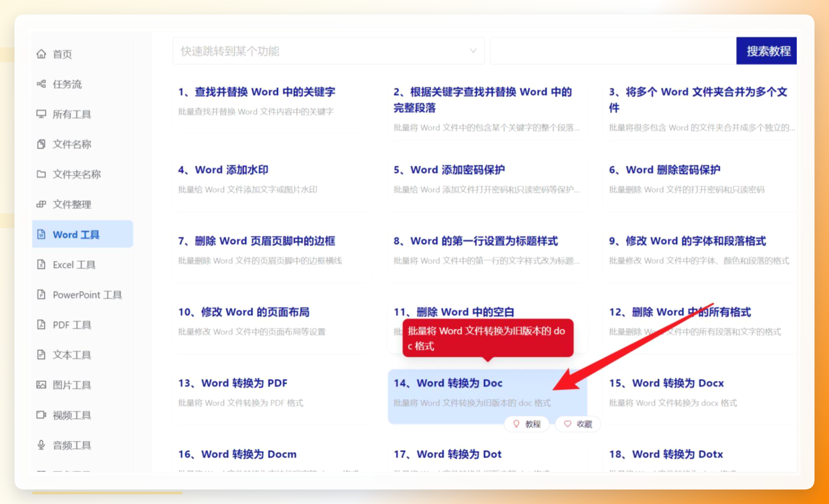The height and width of the screenshot is (504, 829).
Task: Click the folder icon beside 文件夹名称
Action: 41,174
